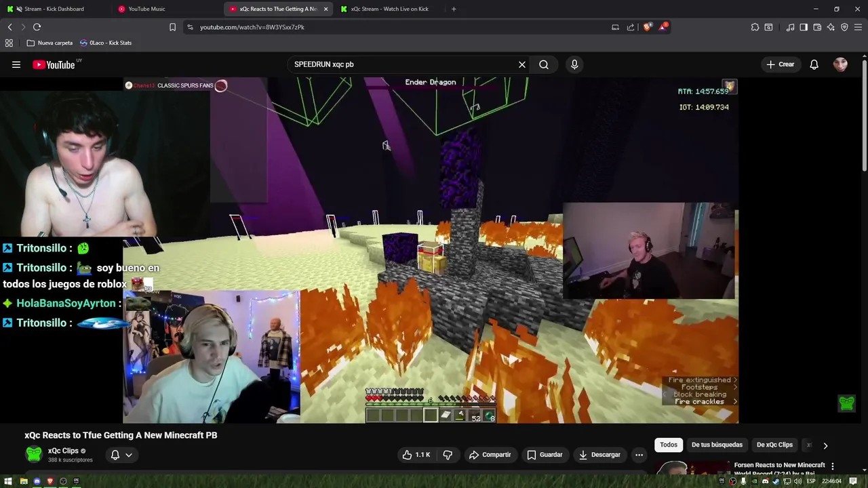868x488 pixels.
Task: Like the video (1.1 K)
Action: tap(416, 455)
